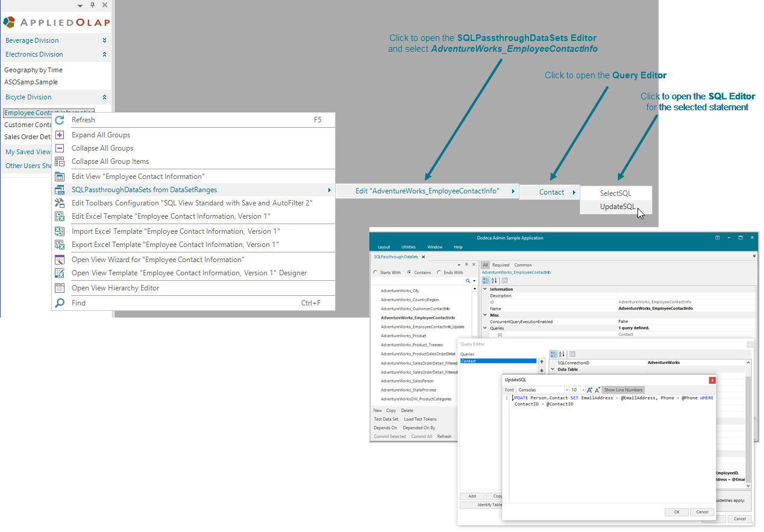Click the View Hierarchy Editor icon
Image resolution: width=764 pixels, height=532 pixels.
pos(60,288)
